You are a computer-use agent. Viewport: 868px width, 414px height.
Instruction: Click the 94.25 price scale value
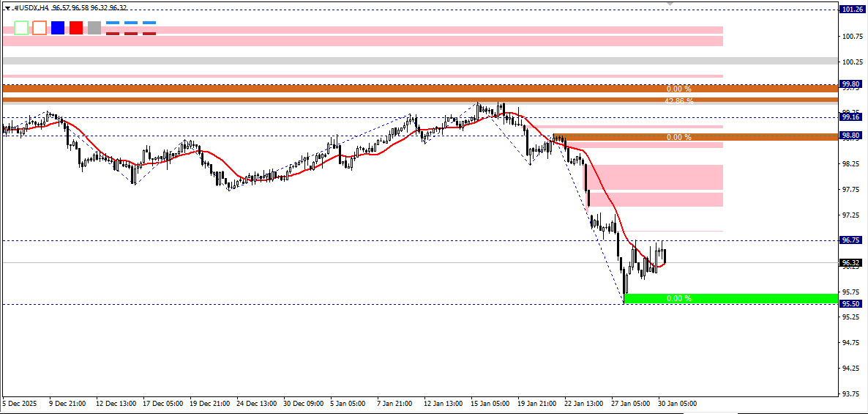(x=850, y=368)
